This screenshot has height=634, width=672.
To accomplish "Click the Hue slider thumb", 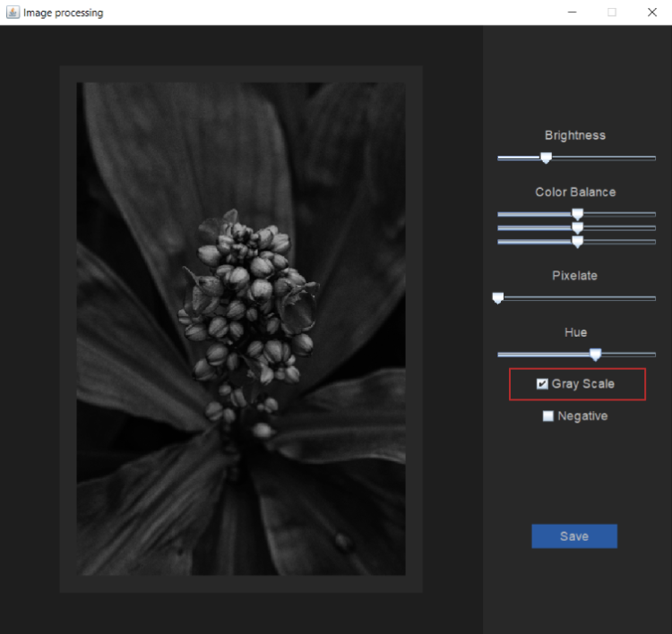I will [x=595, y=355].
